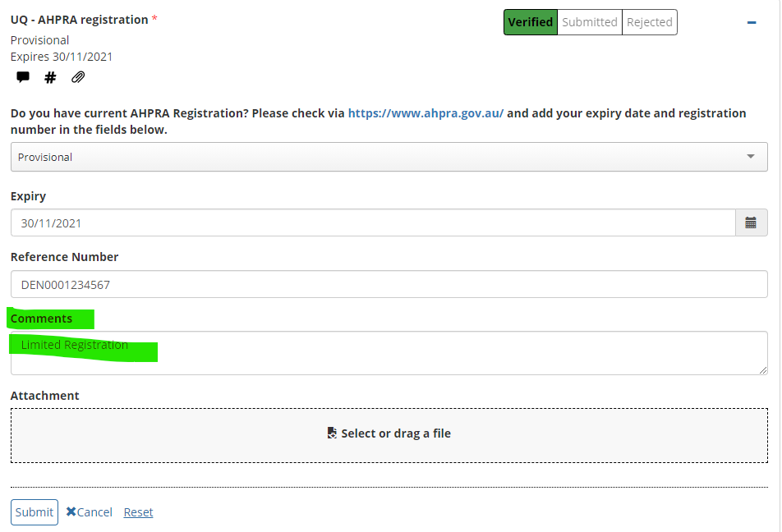Set status to Rejected
The width and height of the screenshot is (782, 532).
click(649, 22)
